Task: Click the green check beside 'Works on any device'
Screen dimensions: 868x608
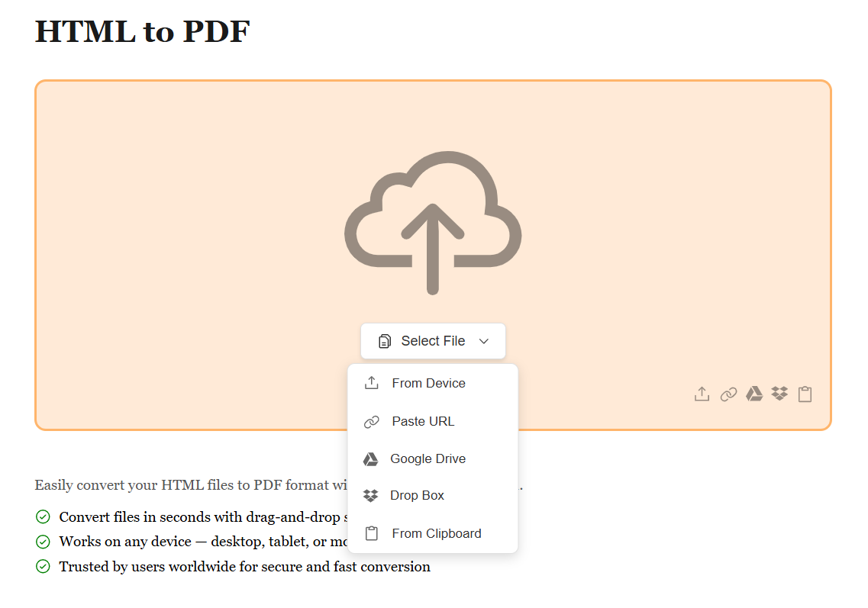Action: coord(43,542)
